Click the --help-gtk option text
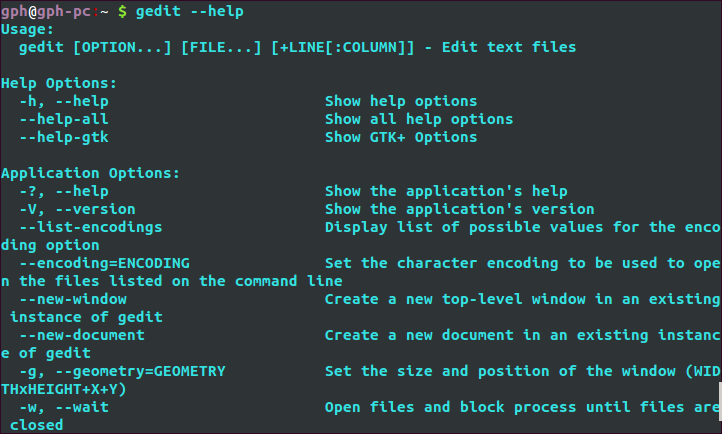 (x=64, y=137)
